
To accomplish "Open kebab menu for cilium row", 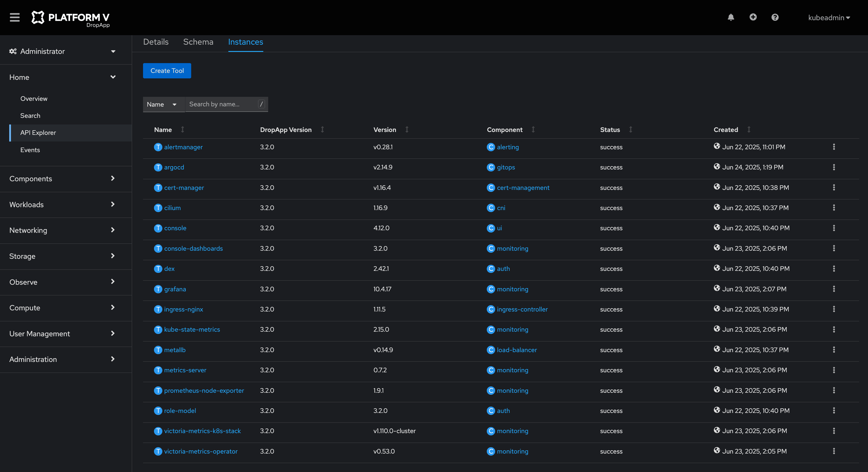I will click(834, 208).
